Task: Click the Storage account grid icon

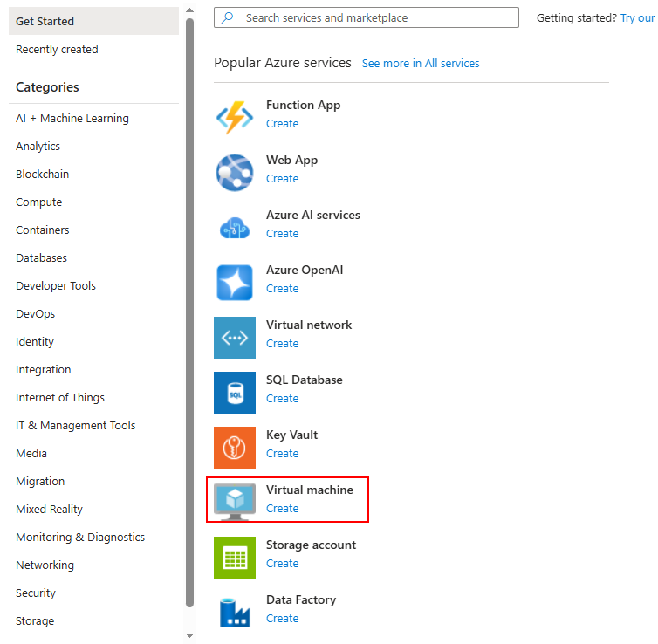Action: tap(235, 557)
